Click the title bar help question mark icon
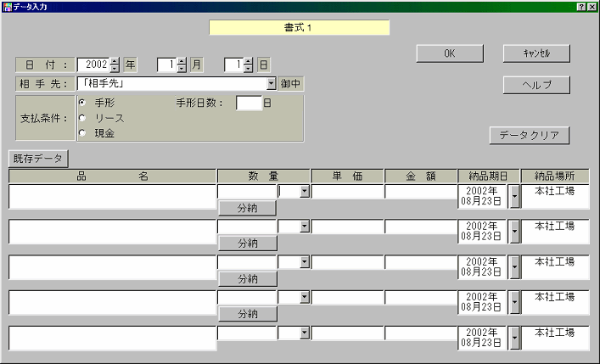The image size is (600, 364). (x=580, y=6)
